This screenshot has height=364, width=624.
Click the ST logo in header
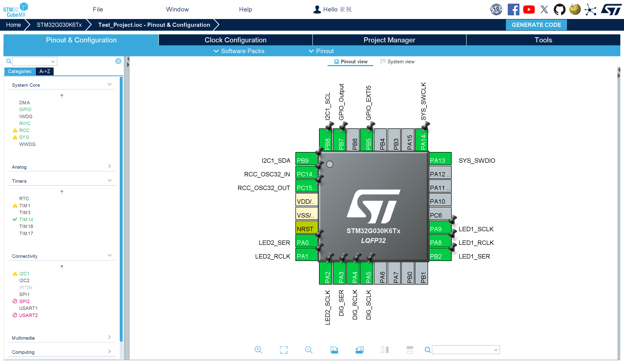coord(611,10)
